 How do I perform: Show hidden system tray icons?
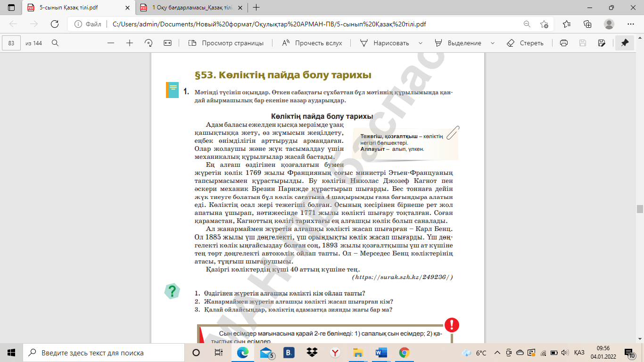pos(497,353)
